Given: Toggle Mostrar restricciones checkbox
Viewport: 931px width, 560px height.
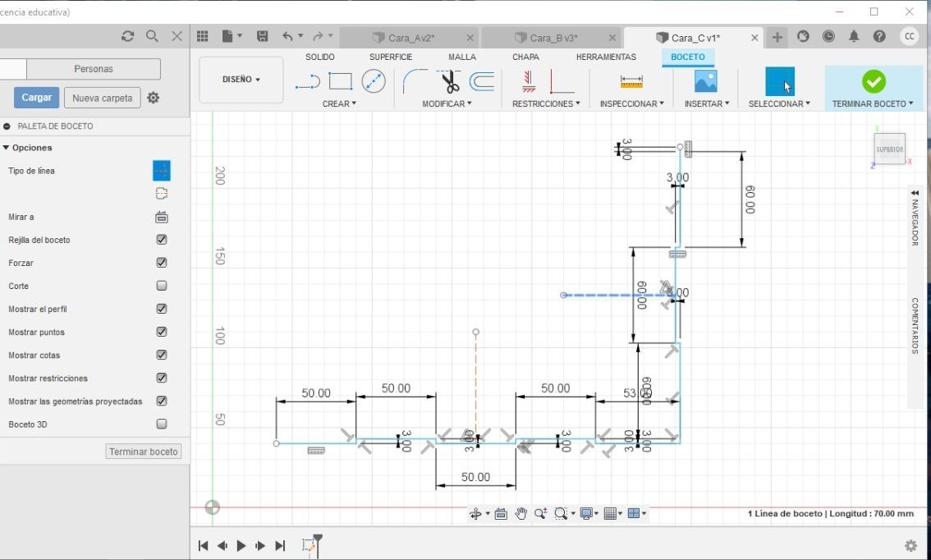Looking at the screenshot, I should [x=162, y=378].
